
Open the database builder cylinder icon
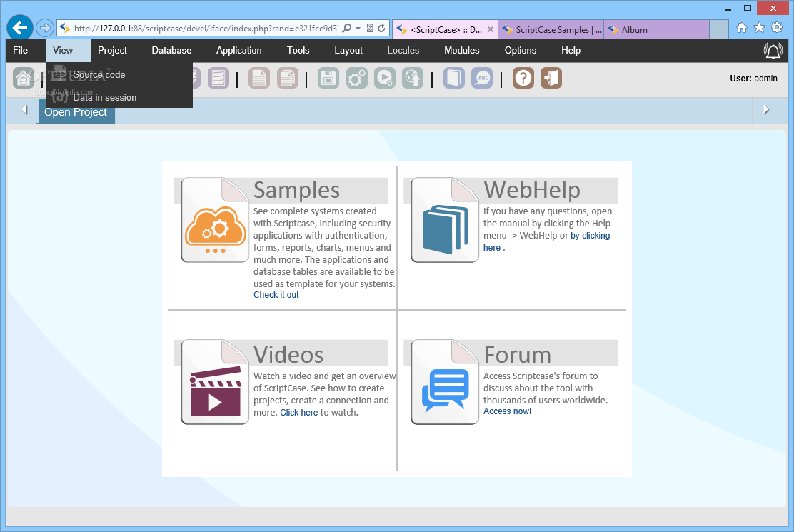click(218, 78)
